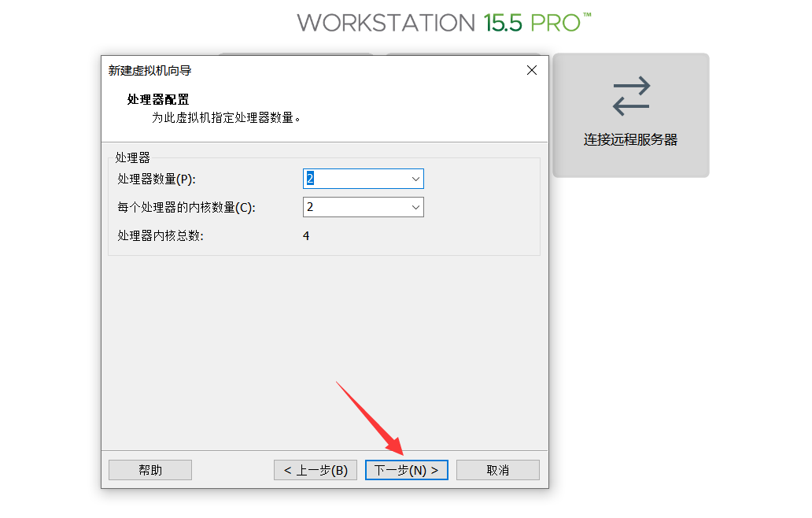Image resolution: width=812 pixels, height=518 pixels.
Task: Open help with the 帮助 button
Action: tap(150, 470)
